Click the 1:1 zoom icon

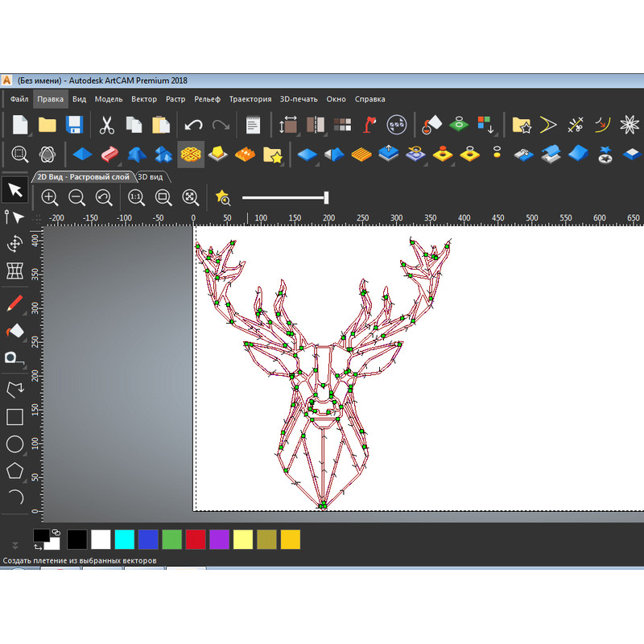coord(135,197)
